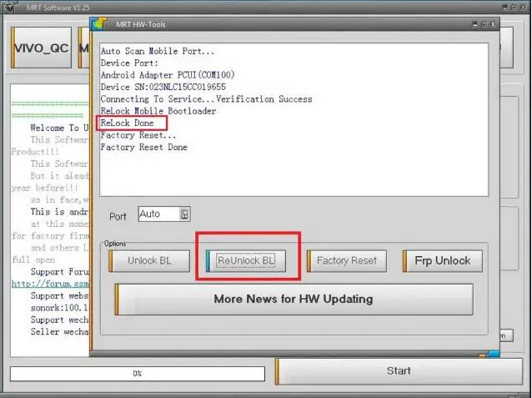Select 'Device Port:' log line

point(129,63)
